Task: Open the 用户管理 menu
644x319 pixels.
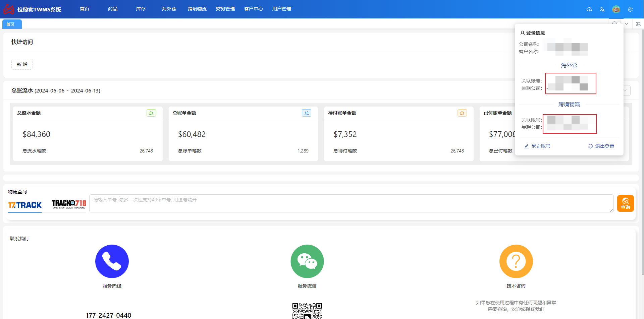Action: point(282,9)
